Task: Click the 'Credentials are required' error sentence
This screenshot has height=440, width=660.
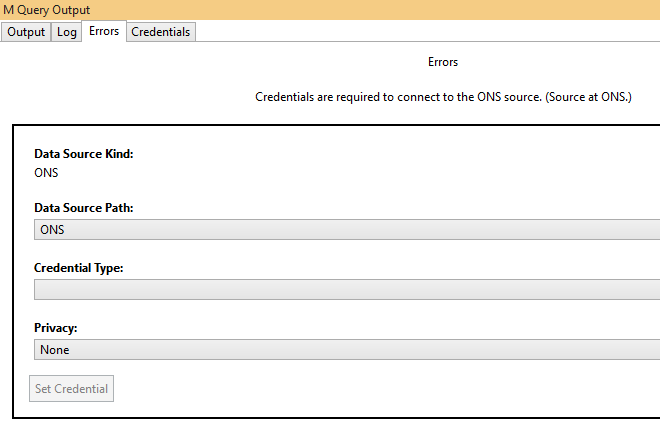Action: [x=398, y=98]
